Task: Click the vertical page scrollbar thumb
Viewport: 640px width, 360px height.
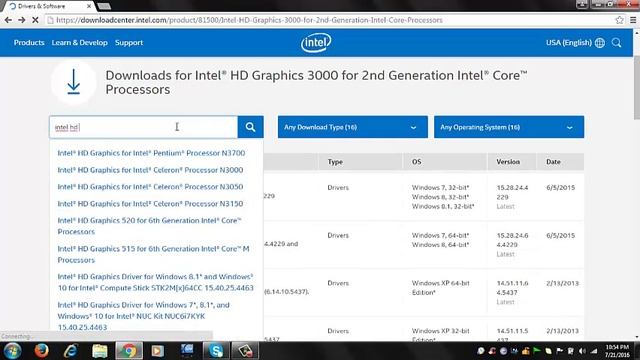Action: click(x=636, y=88)
